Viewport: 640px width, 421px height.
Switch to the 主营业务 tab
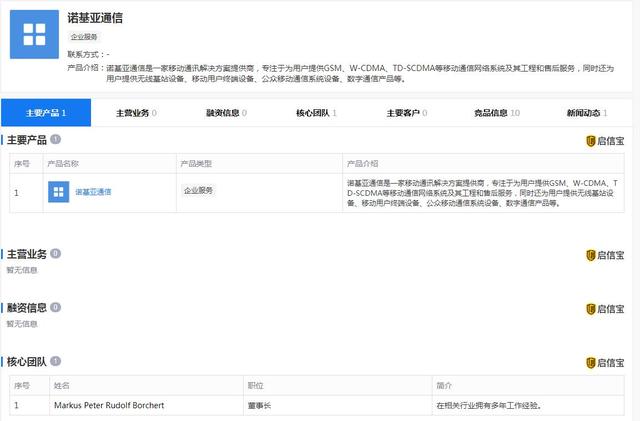(x=136, y=113)
